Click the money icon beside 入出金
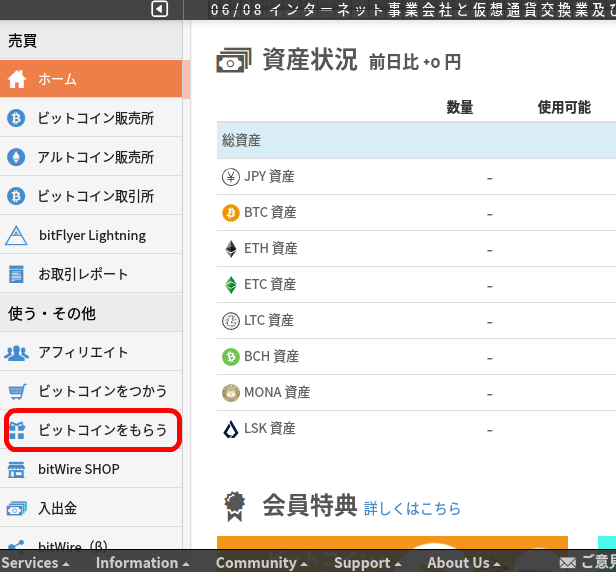 tap(16, 508)
